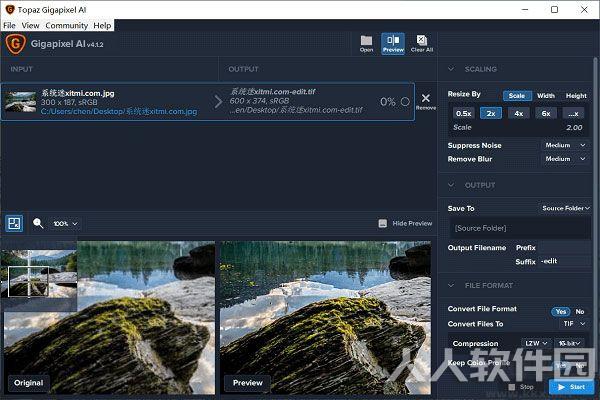Set Convert File Format to No
The width and height of the screenshot is (600, 400).
(x=580, y=312)
